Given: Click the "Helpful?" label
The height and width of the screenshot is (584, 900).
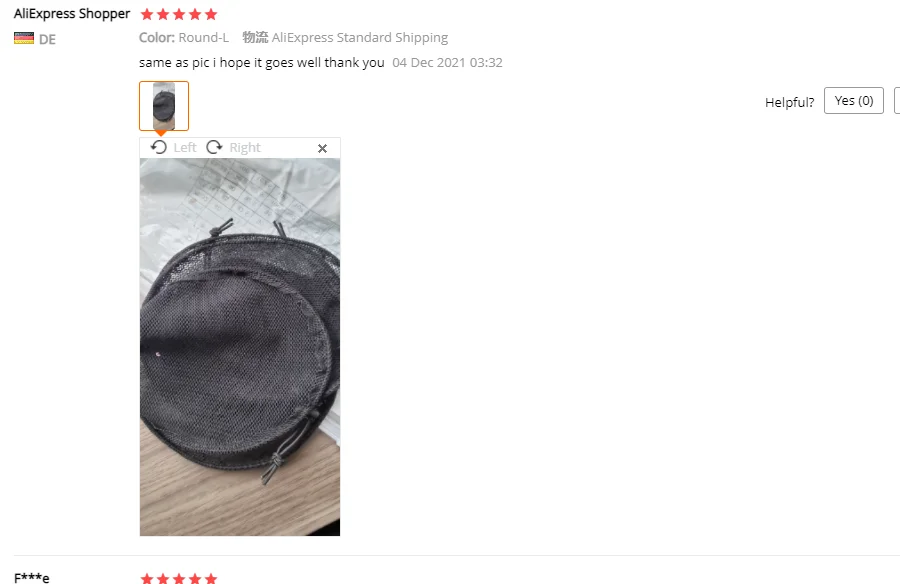Looking at the screenshot, I should tap(789, 102).
